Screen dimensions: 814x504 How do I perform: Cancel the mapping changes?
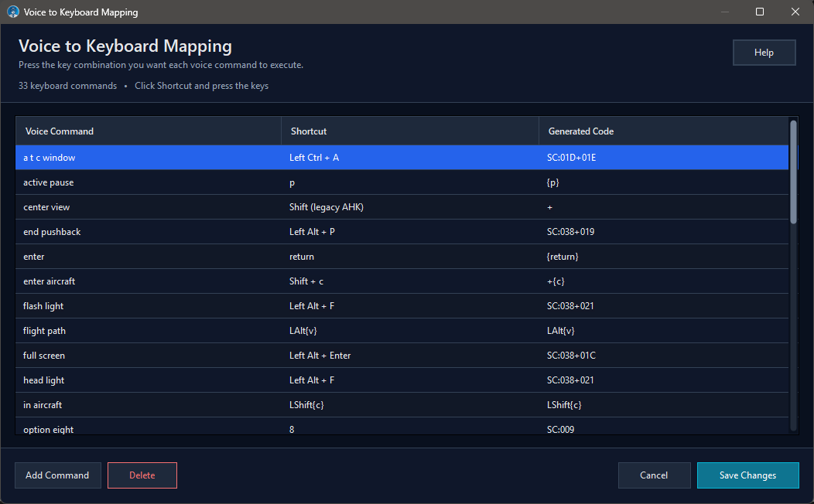pyautogui.click(x=654, y=475)
